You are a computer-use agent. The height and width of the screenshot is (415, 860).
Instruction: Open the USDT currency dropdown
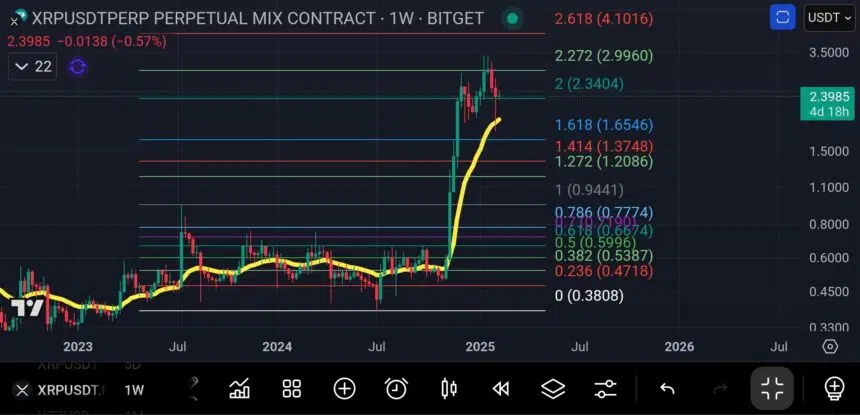[x=829, y=18]
